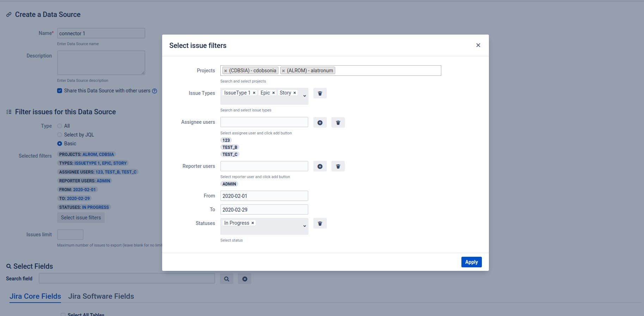Viewport: 644px width, 316px height.
Task: Click trash icon for Assignee users
Action: pos(338,123)
